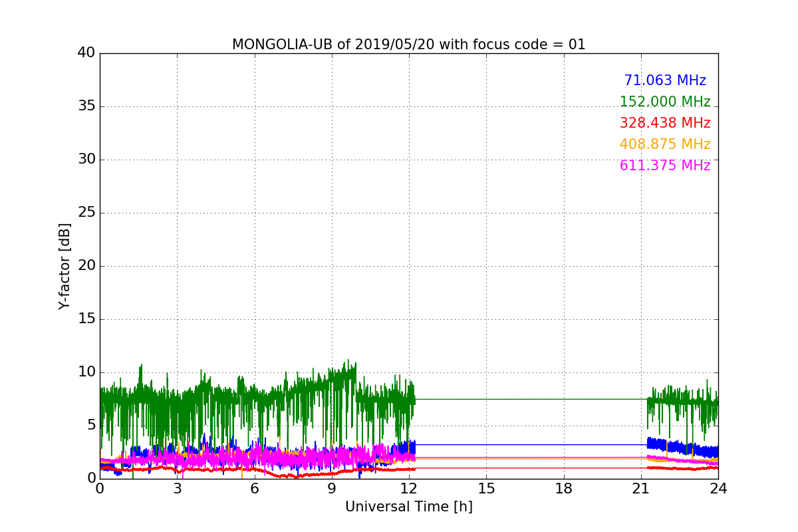Click the 'Universal Time [h]' axis label
The height and width of the screenshot is (532, 798).
pos(408,507)
